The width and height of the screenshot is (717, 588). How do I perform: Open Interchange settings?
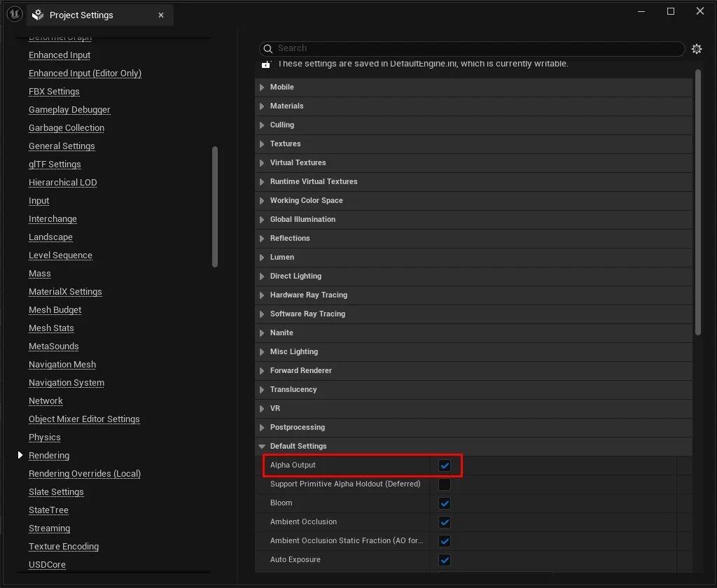[53, 220]
